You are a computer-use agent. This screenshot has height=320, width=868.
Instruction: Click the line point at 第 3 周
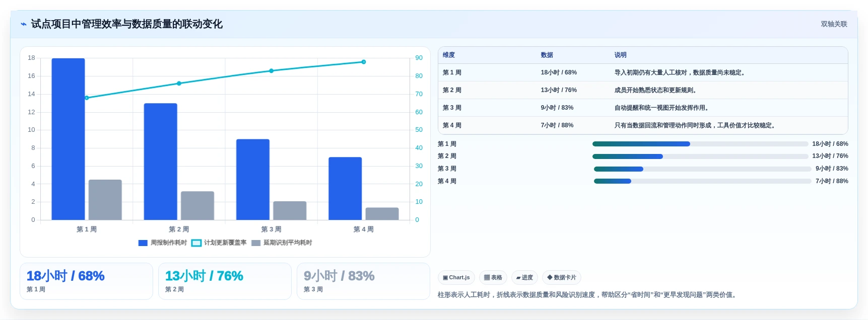coord(271,71)
